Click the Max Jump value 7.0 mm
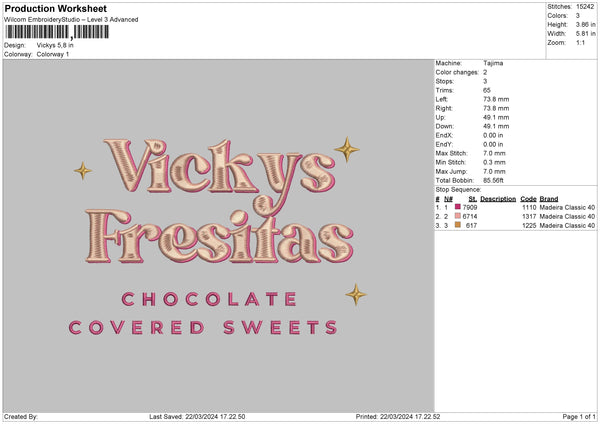This screenshot has width=600, height=424. tap(494, 172)
